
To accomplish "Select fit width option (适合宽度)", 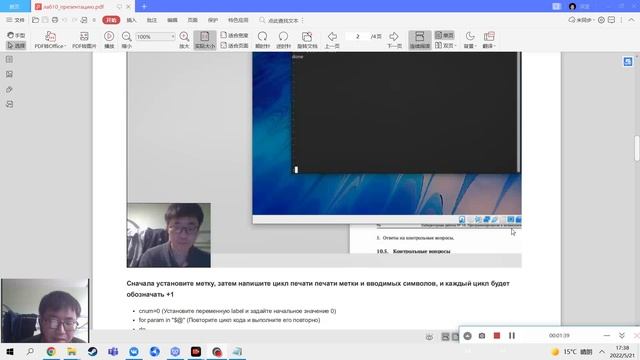I will click(234, 35).
